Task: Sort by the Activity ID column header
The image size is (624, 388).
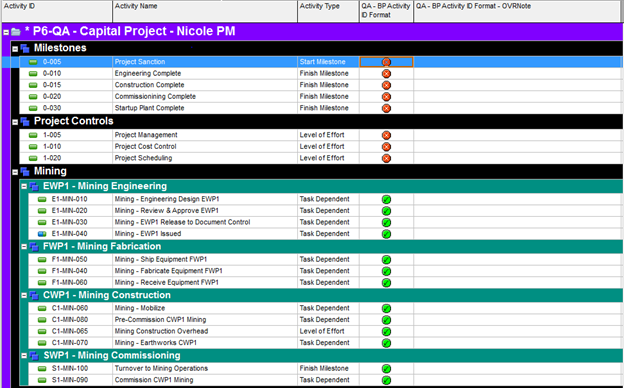Action: click(57, 11)
